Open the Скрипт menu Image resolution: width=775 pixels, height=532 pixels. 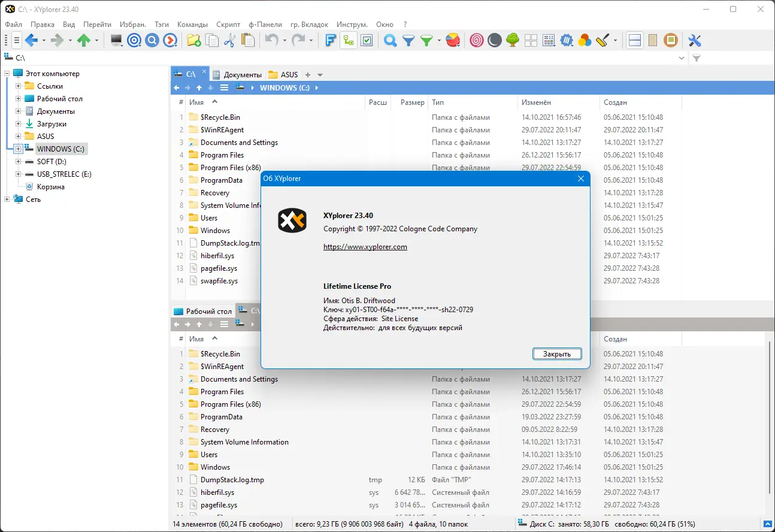point(228,25)
